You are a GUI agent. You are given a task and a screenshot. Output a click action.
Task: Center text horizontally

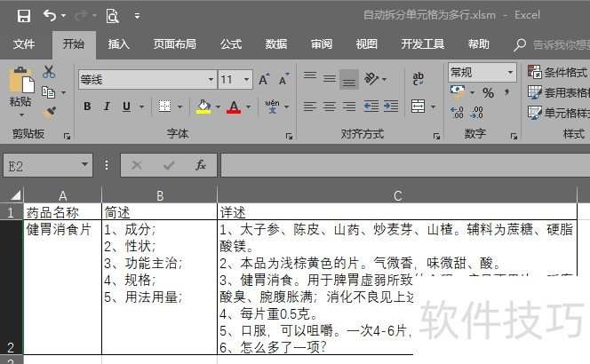pos(330,107)
